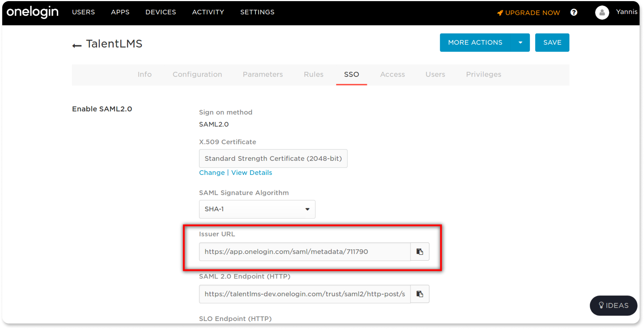
Task: Expand the MORE ACTIONS dropdown arrow
Action: tap(520, 42)
